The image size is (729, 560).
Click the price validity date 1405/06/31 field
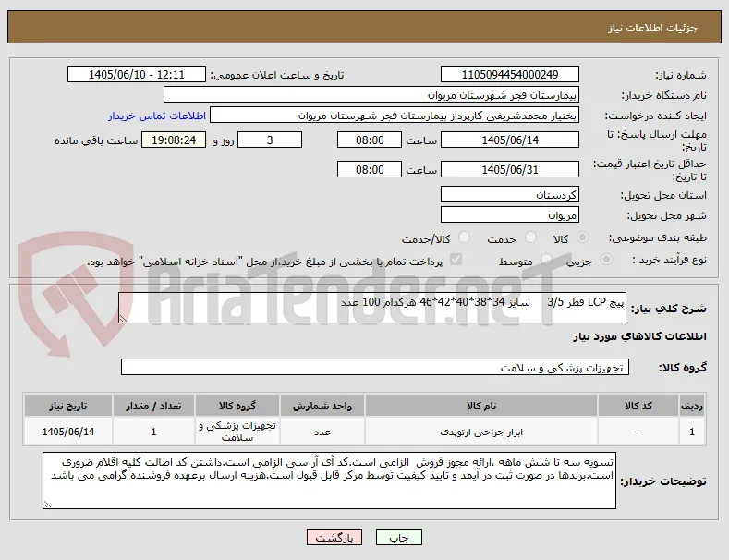tap(509, 169)
